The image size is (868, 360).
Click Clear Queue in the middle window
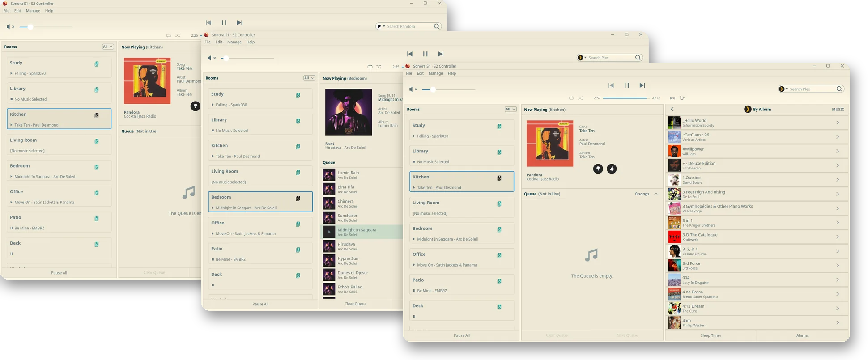[x=355, y=304]
